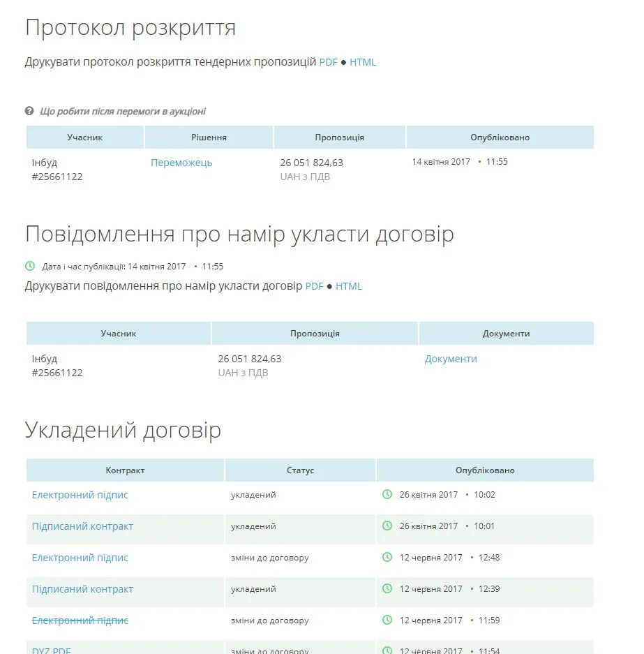Click the Статус column header
The width and height of the screenshot is (644, 654).
pos(301,470)
